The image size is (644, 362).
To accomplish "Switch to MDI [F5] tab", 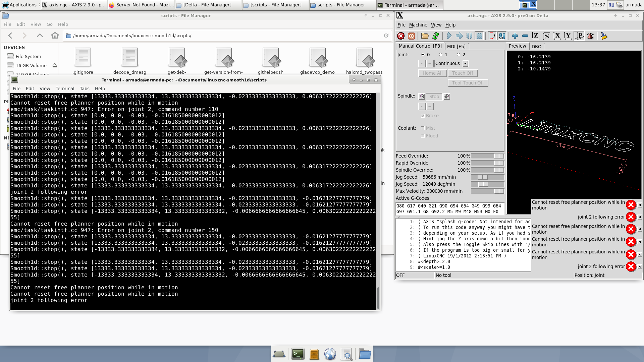I will [456, 46].
